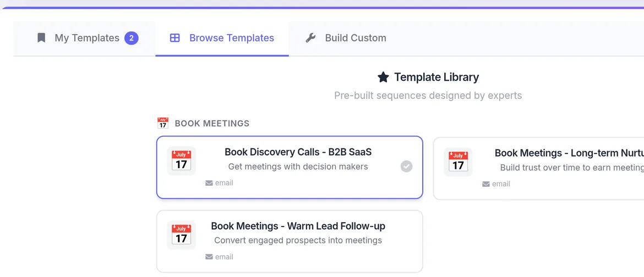644x277 pixels.
Task: Open the My Templates tab
Action: click(x=86, y=38)
